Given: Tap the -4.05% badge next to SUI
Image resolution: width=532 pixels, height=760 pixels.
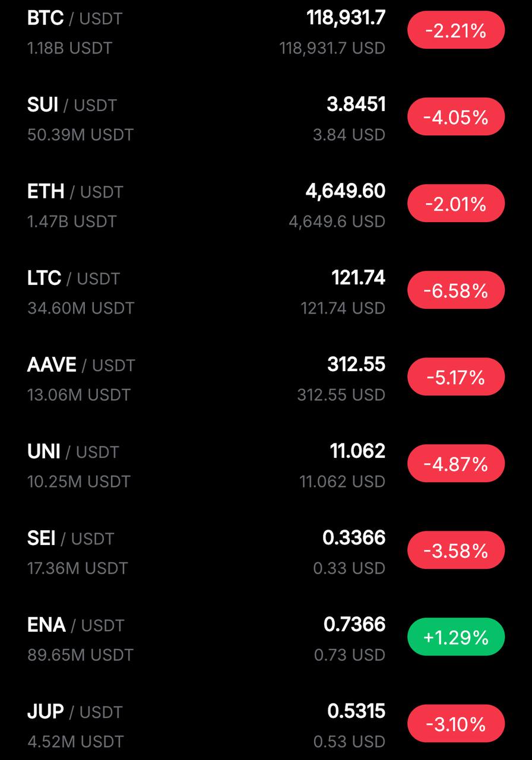Looking at the screenshot, I should (456, 116).
